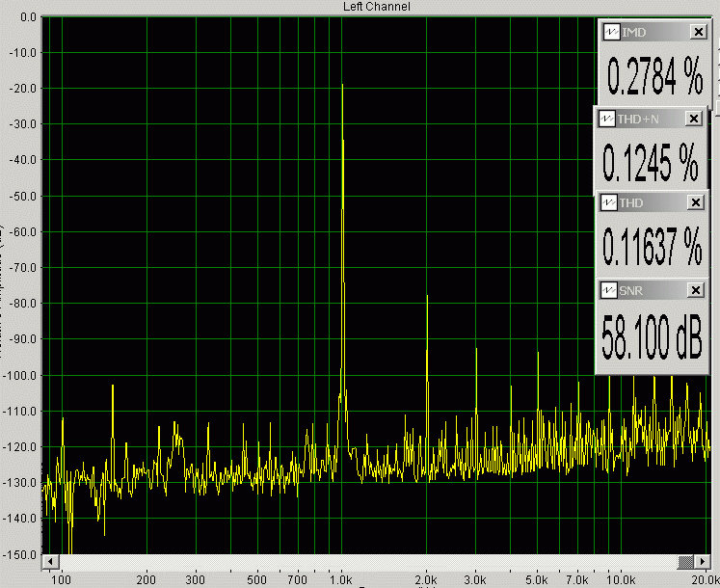The width and height of the screenshot is (720, 588).
Task: Click the 500 Hz frequency axis label
Action: [256, 579]
